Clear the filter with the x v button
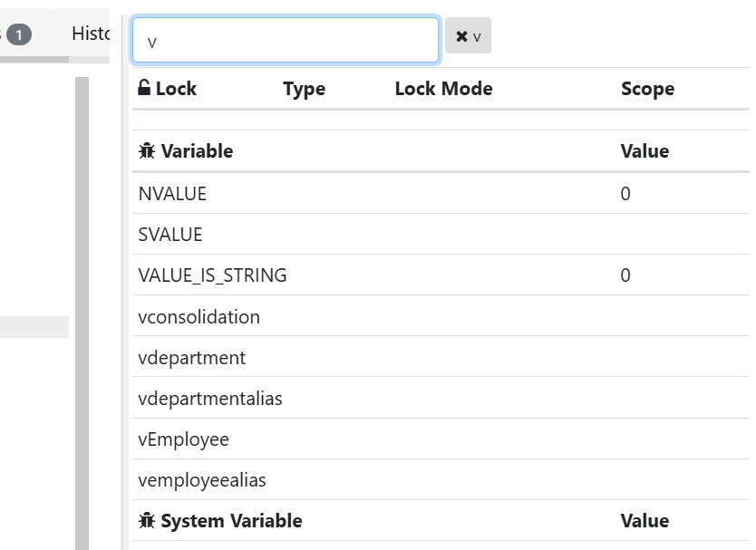Image resolution: width=756 pixels, height=550 pixels. (468, 35)
